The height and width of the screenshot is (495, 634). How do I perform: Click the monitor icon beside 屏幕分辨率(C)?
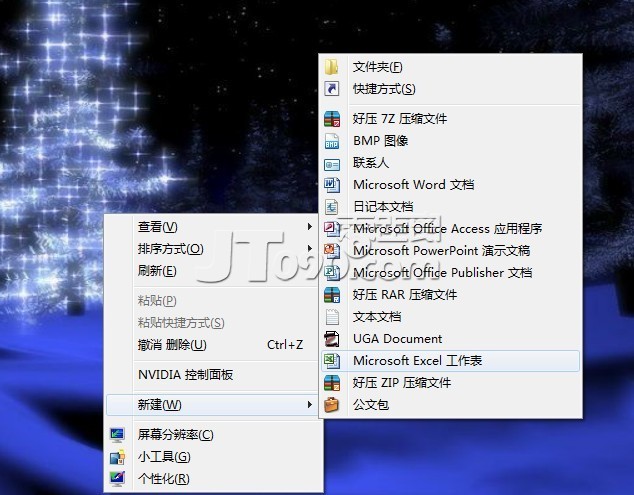pyautogui.click(x=117, y=435)
